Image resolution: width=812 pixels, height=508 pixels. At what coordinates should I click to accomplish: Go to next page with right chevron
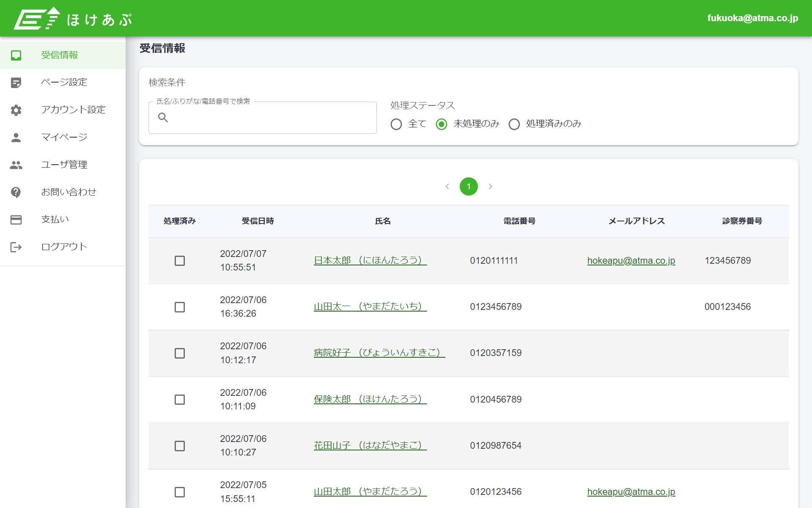click(x=490, y=187)
